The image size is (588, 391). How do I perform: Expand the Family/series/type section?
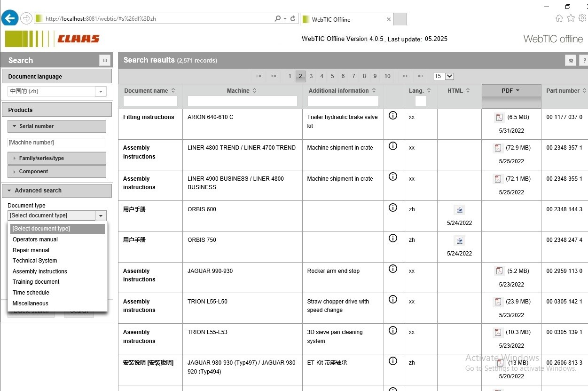[57, 158]
